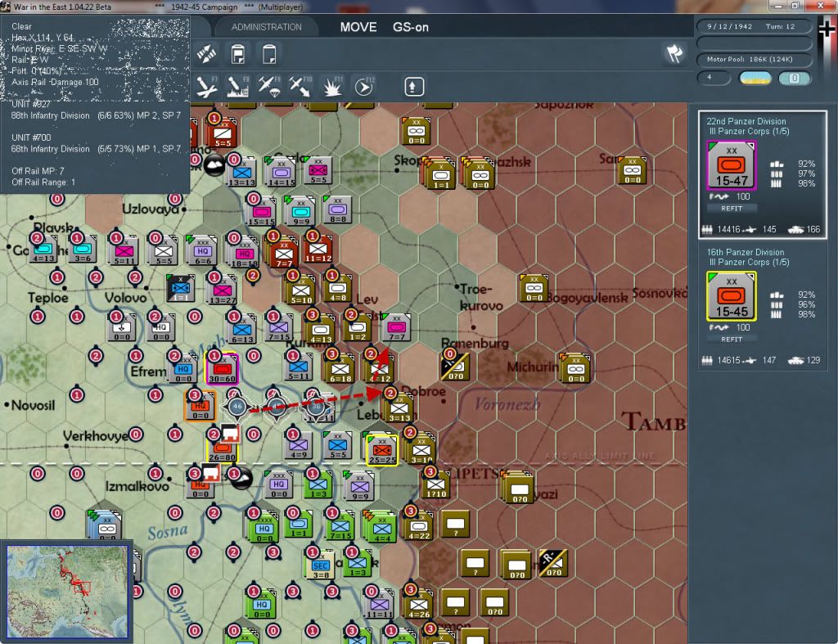Click the F12 circular arrow icon
This screenshot has height=644, width=838.
pyautogui.click(x=364, y=87)
